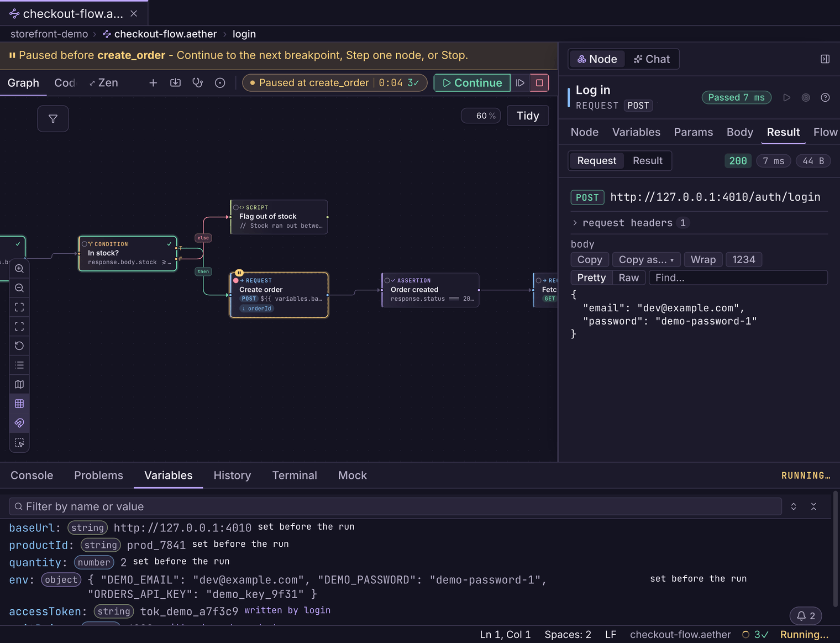Open the Copy as... dropdown

click(646, 260)
